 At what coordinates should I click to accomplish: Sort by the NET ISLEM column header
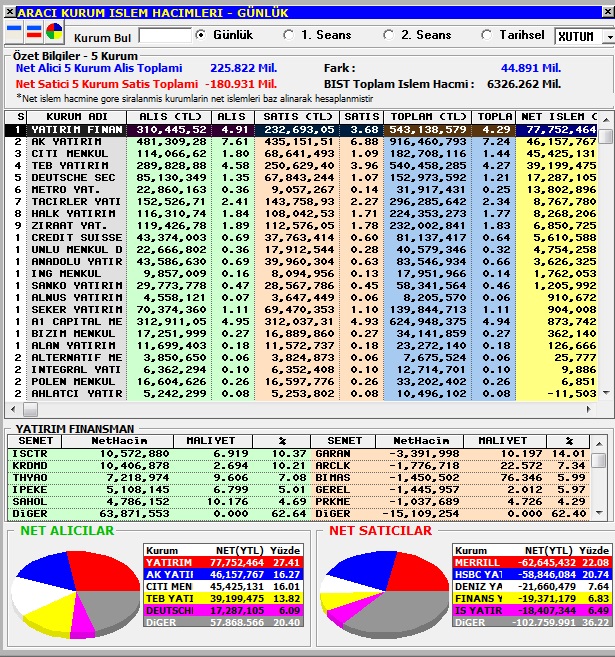pyautogui.click(x=558, y=116)
